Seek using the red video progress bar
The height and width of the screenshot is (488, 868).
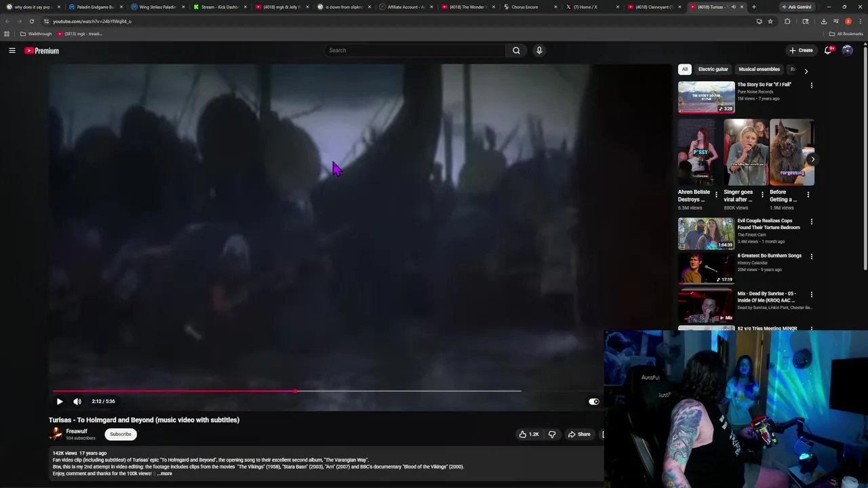(x=174, y=391)
